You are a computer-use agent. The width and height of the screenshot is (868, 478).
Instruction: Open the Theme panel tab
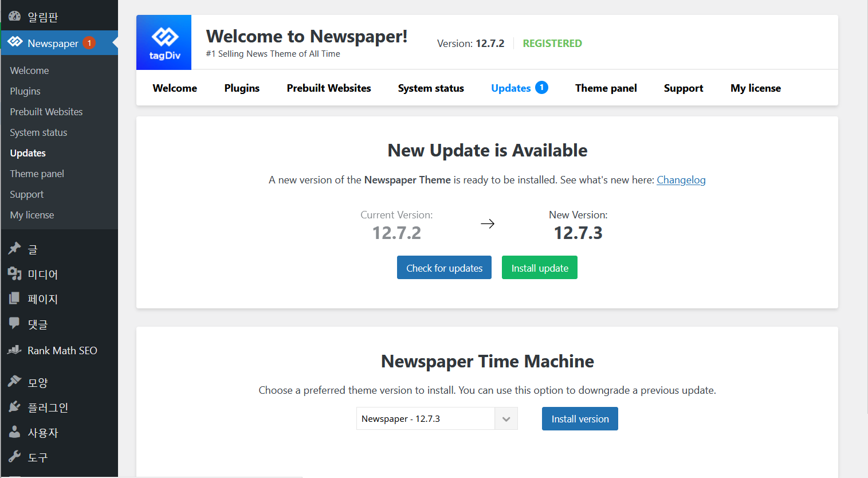click(x=606, y=88)
